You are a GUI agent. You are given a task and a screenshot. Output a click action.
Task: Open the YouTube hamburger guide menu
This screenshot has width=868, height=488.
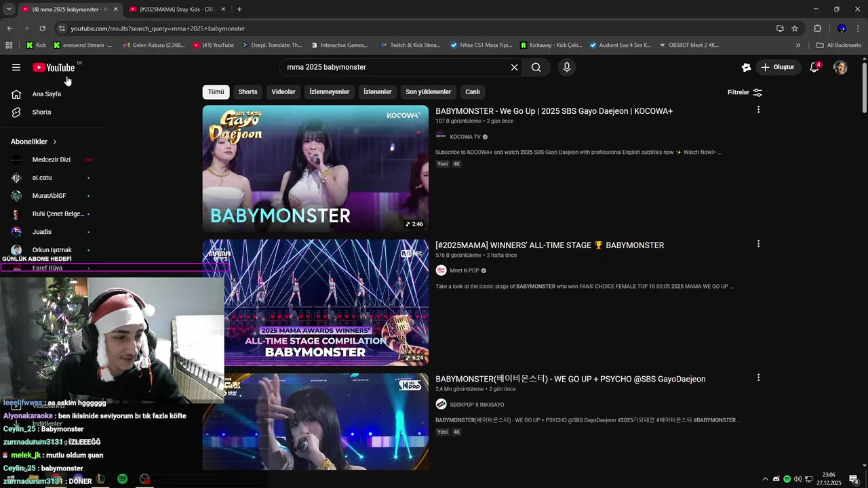[16, 67]
